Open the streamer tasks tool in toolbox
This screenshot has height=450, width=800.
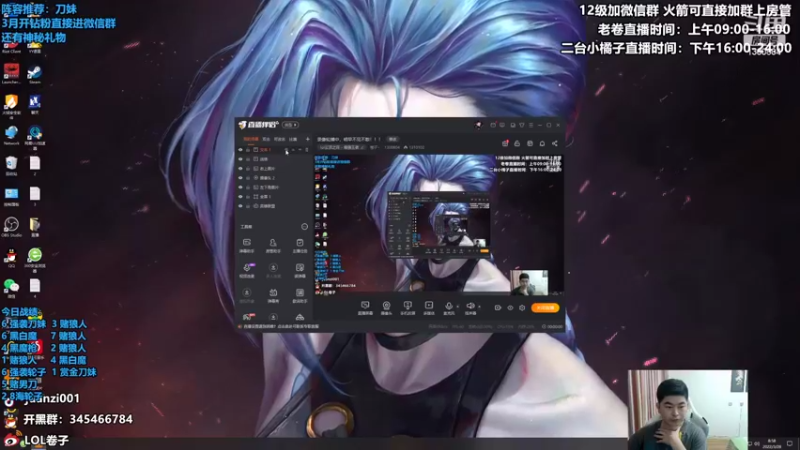click(x=299, y=245)
